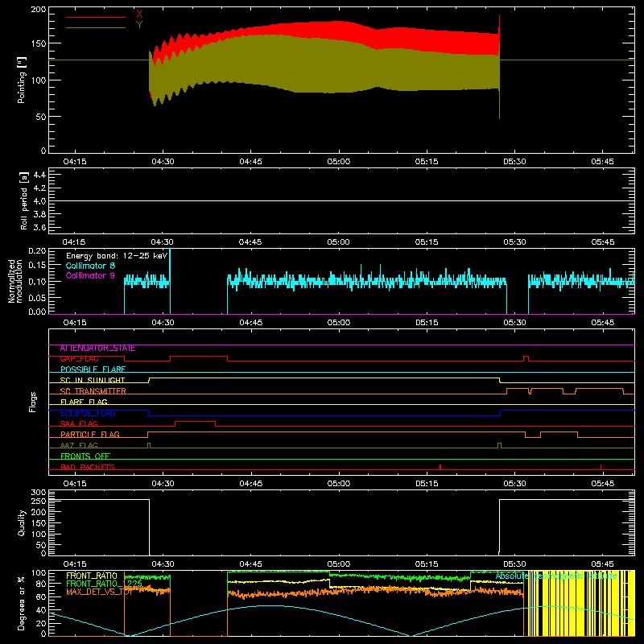Click the 300 tick on Quality axis

point(38,493)
